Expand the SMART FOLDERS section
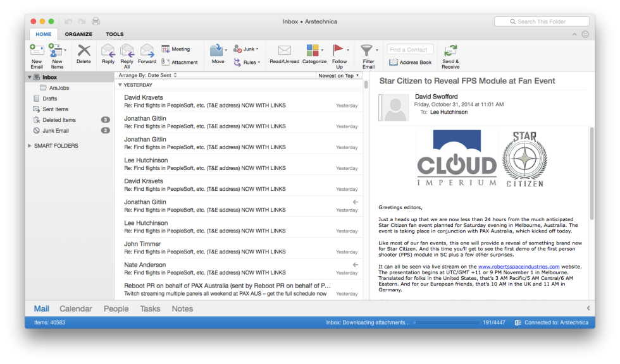620x364 pixels. pyautogui.click(x=28, y=145)
